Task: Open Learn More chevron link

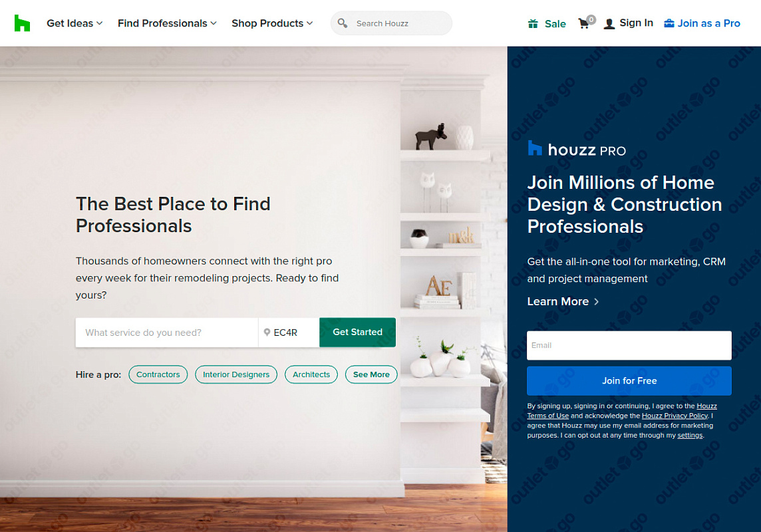Action: pyautogui.click(x=563, y=301)
